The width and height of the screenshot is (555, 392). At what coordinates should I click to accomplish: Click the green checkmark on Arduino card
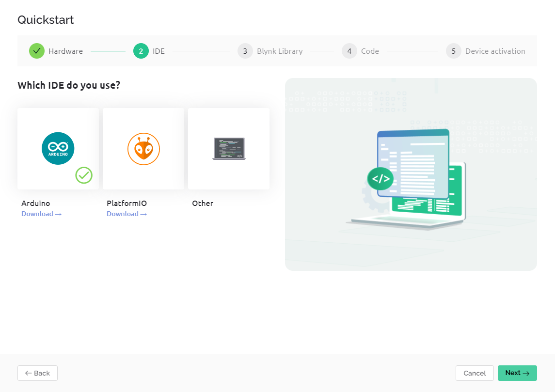coord(84,175)
